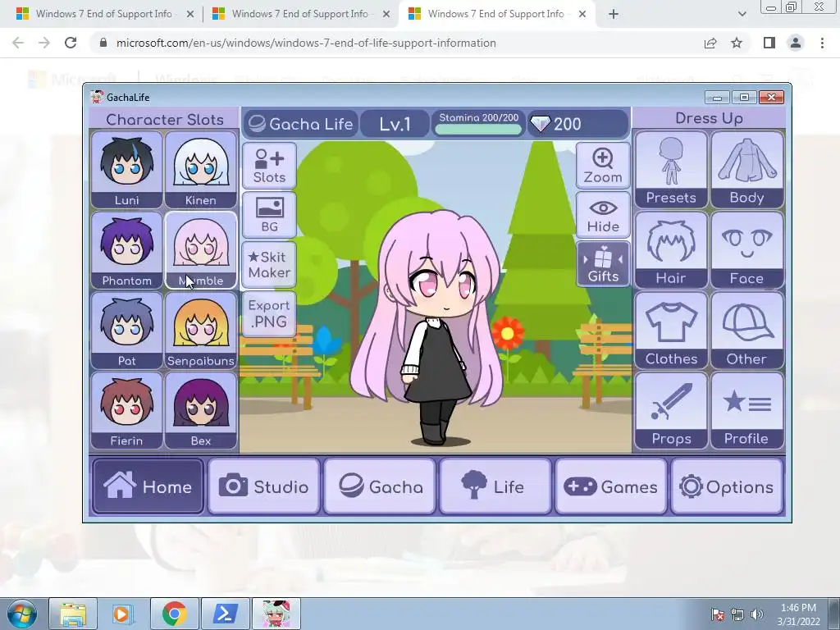Pick the Pat character slot
This screenshot has width=840, height=630.
coord(126,331)
